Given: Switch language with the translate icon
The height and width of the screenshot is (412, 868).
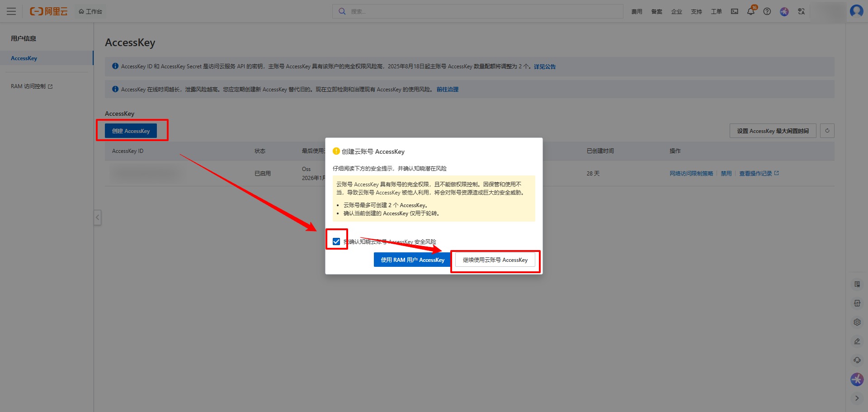Looking at the screenshot, I should coord(801,11).
